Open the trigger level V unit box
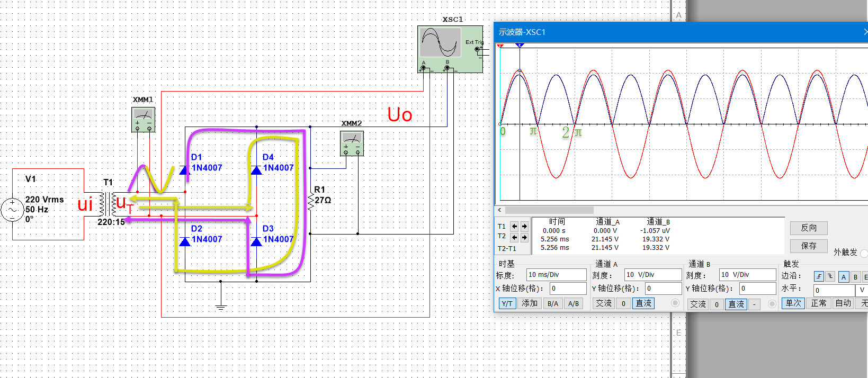 [x=862, y=290]
